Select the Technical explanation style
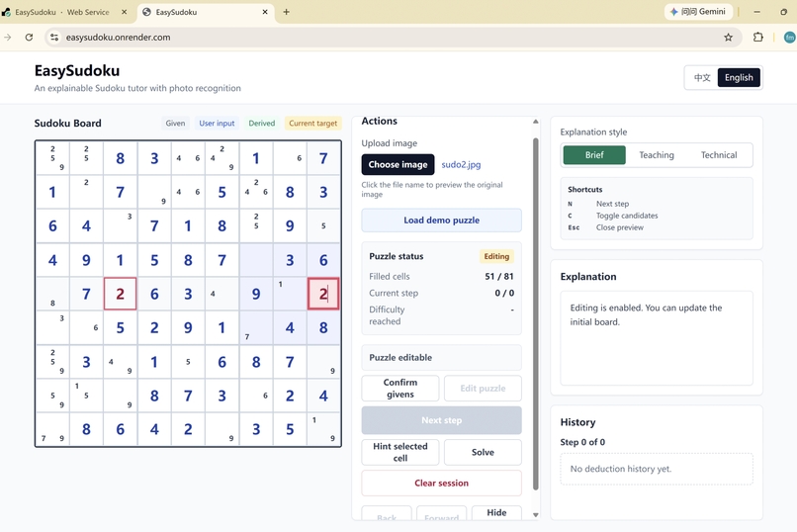 (x=719, y=155)
